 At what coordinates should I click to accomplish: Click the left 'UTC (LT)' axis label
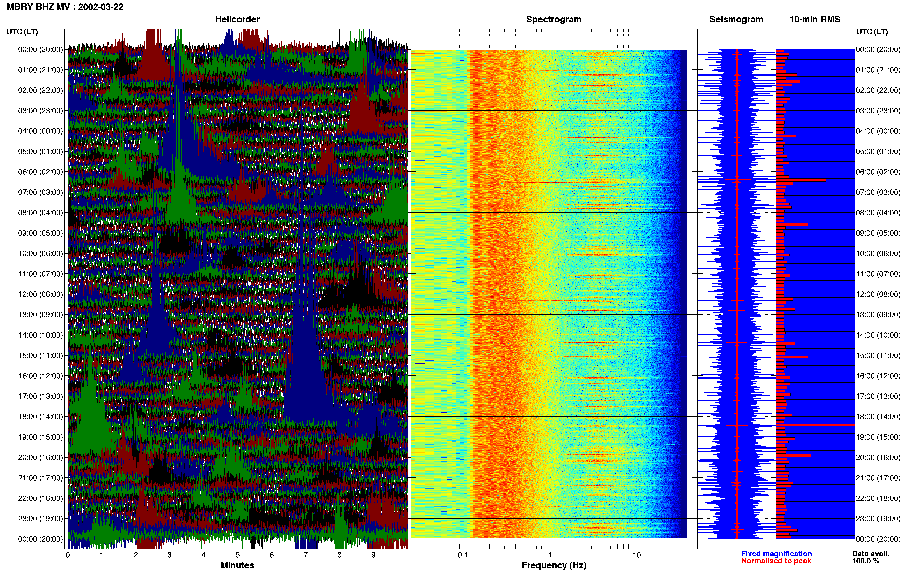click(22, 32)
